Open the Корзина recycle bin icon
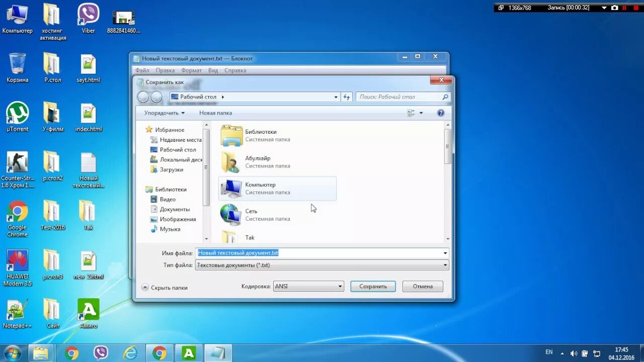The height and width of the screenshot is (362, 644). pyautogui.click(x=17, y=68)
